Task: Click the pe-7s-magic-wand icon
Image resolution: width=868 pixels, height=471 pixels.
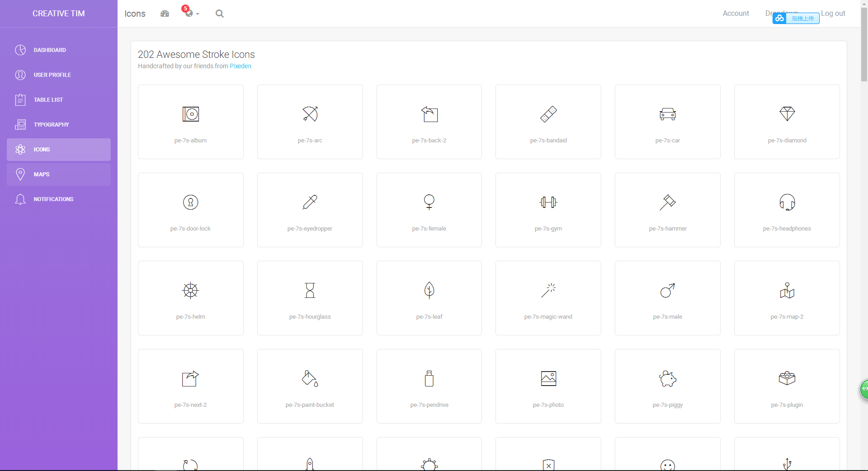Action: (x=548, y=290)
